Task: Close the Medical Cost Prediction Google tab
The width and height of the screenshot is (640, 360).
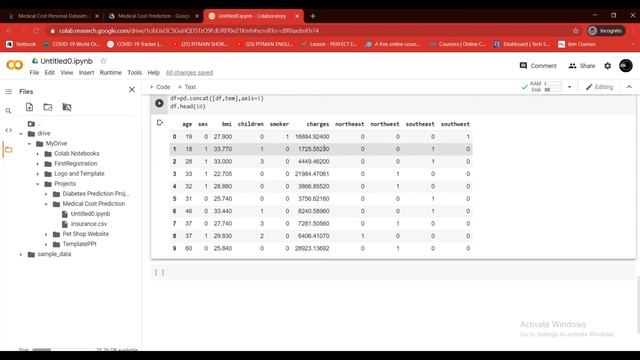Action: [197, 16]
